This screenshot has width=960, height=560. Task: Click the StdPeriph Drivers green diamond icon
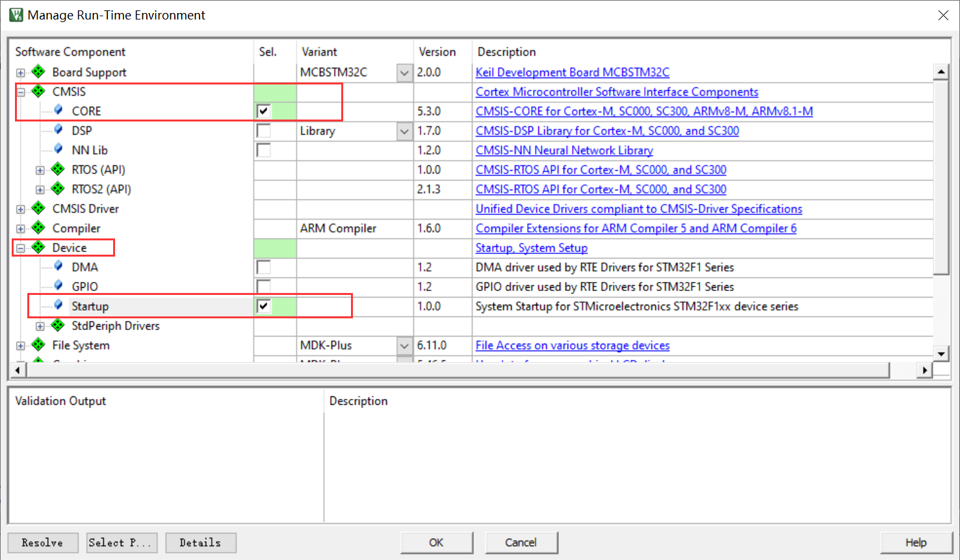(58, 325)
